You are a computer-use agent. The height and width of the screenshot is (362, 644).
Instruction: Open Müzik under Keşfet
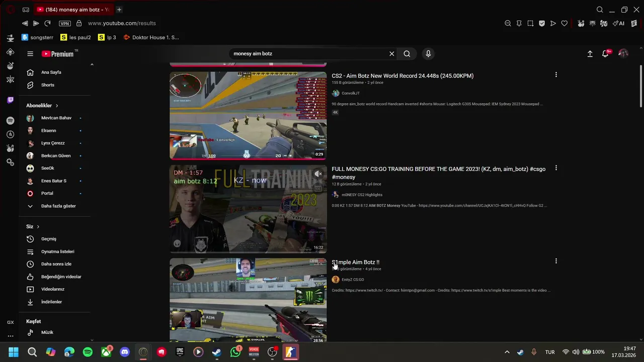(54, 332)
